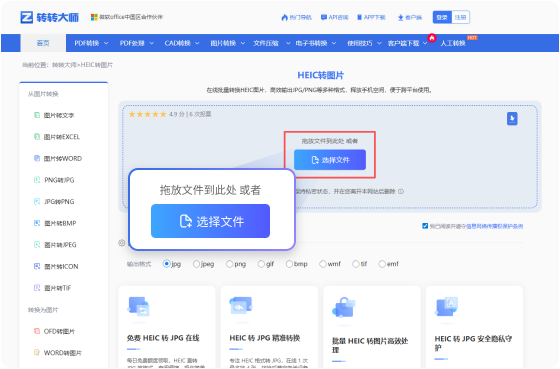
Task: Click the red icon beside OFD转图片
Action: [37, 331]
